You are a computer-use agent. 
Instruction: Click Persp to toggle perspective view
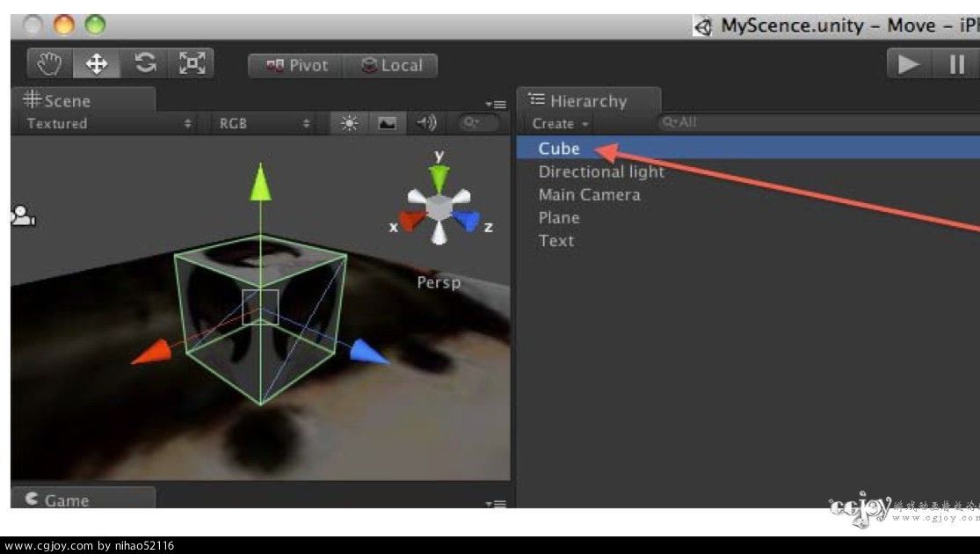[439, 281]
